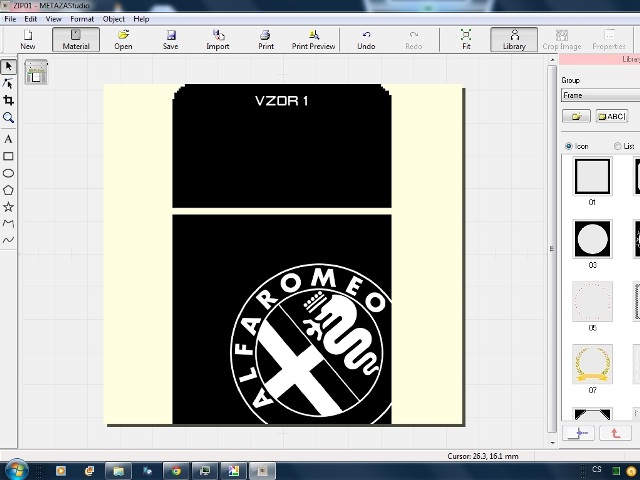Create a new document with New
The width and height of the screenshot is (640, 480).
(x=28, y=40)
